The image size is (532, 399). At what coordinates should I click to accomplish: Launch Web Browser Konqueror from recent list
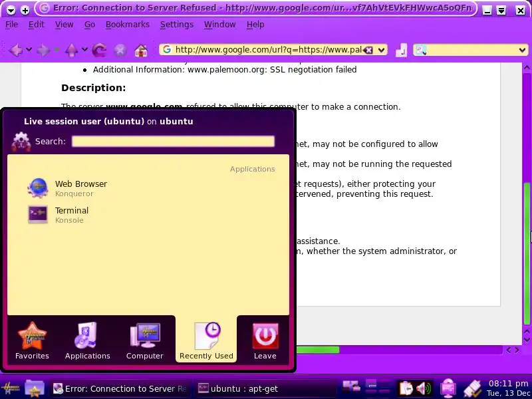[148, 188]
